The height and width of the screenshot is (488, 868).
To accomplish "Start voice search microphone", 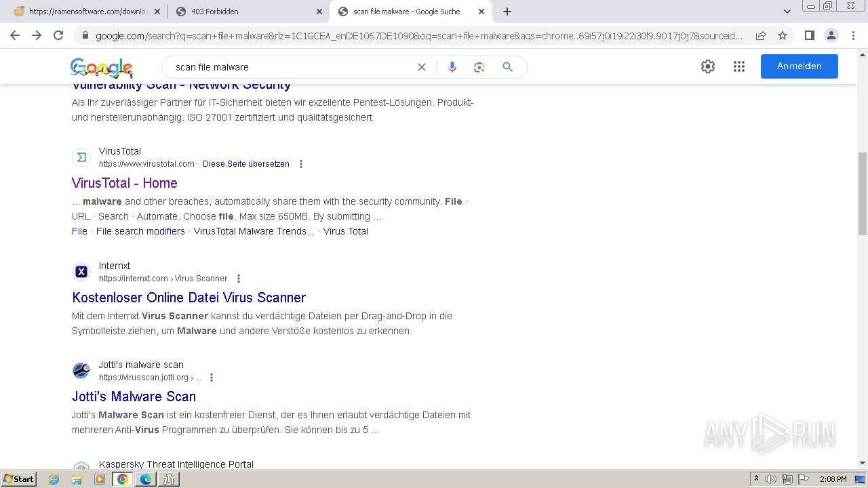I will point(452,67).
